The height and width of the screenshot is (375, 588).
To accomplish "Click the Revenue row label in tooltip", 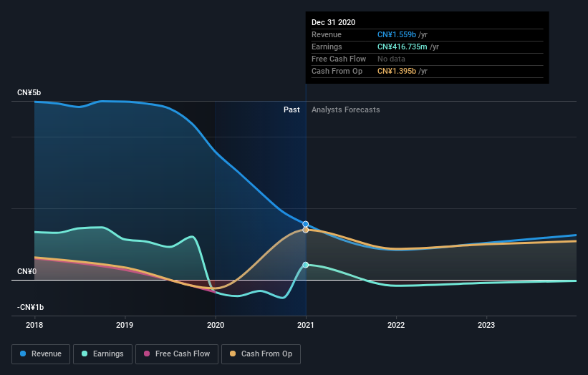I will point(327,34).
